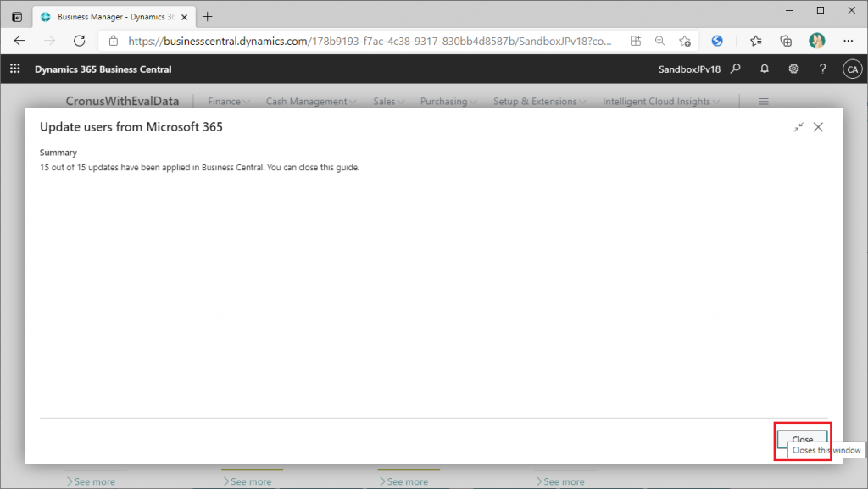Reload the page with the refresh icon

(x=79, y=41)
